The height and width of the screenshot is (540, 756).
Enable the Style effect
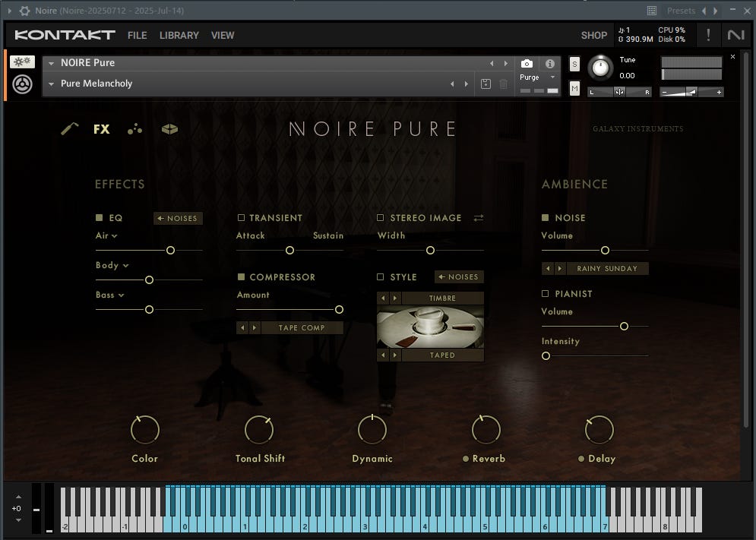380,276
